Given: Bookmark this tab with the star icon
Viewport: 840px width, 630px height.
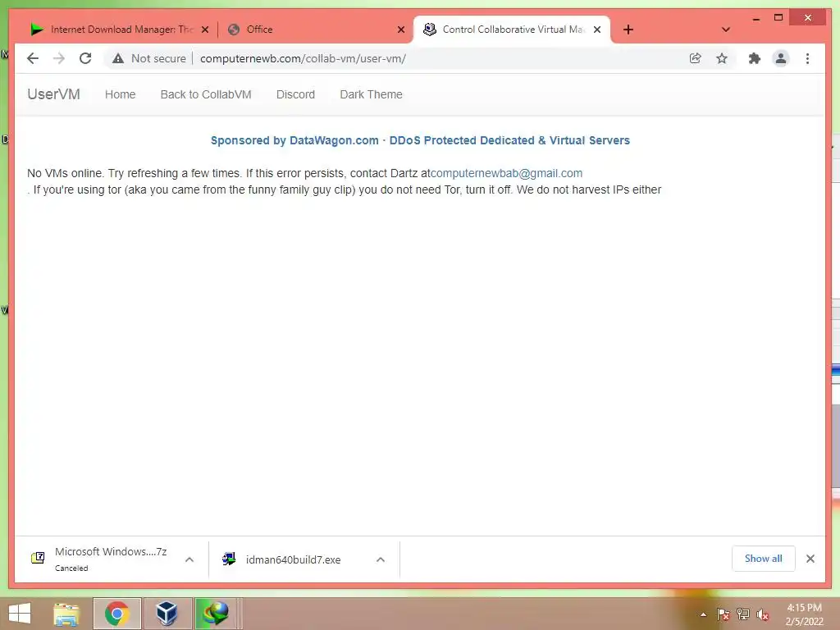Looking at the screenshot, I should click(722, 58).
